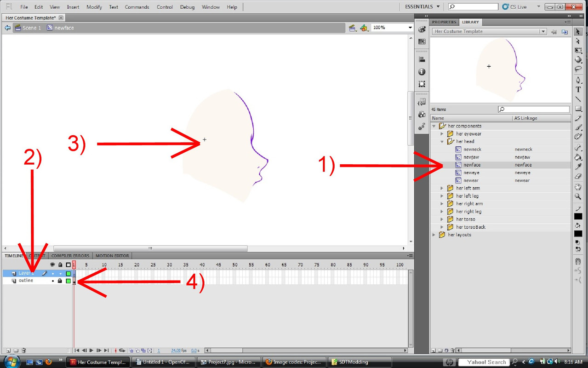This screenshot has height=368, width=588.
Task: Show Layer 1 as outlines only
Action: [68, 273]
